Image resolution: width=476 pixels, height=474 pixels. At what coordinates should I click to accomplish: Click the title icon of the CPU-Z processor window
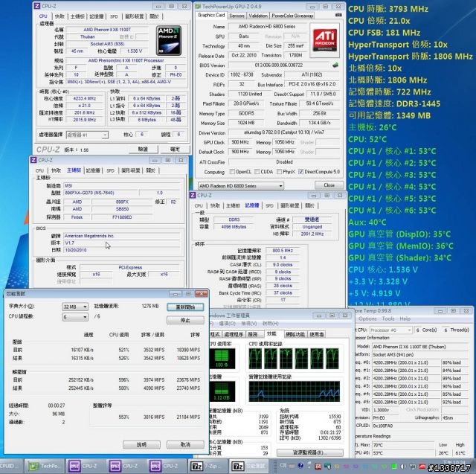coord(37,6)
